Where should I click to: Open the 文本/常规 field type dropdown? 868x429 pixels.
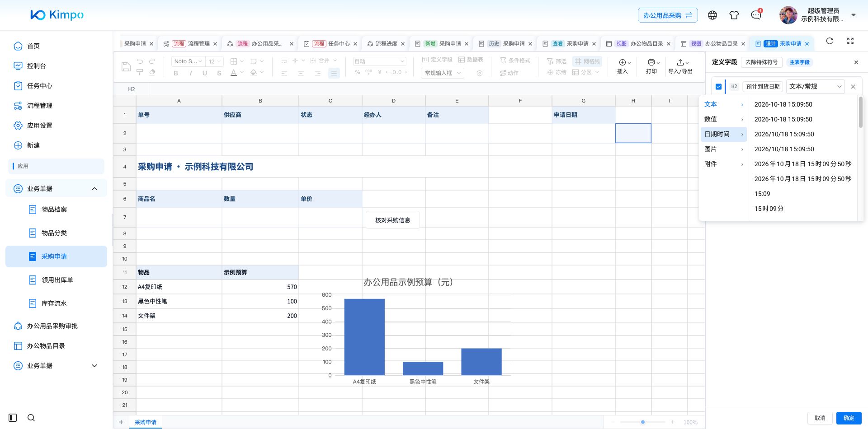tap(816, 86)
